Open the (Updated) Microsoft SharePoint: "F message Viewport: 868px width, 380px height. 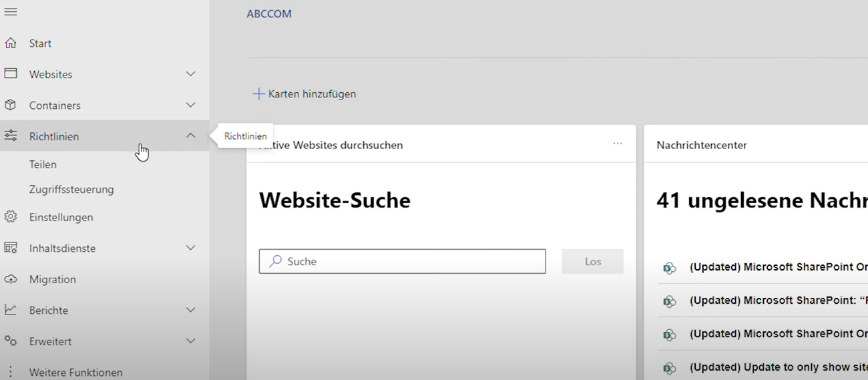point(779,301)
